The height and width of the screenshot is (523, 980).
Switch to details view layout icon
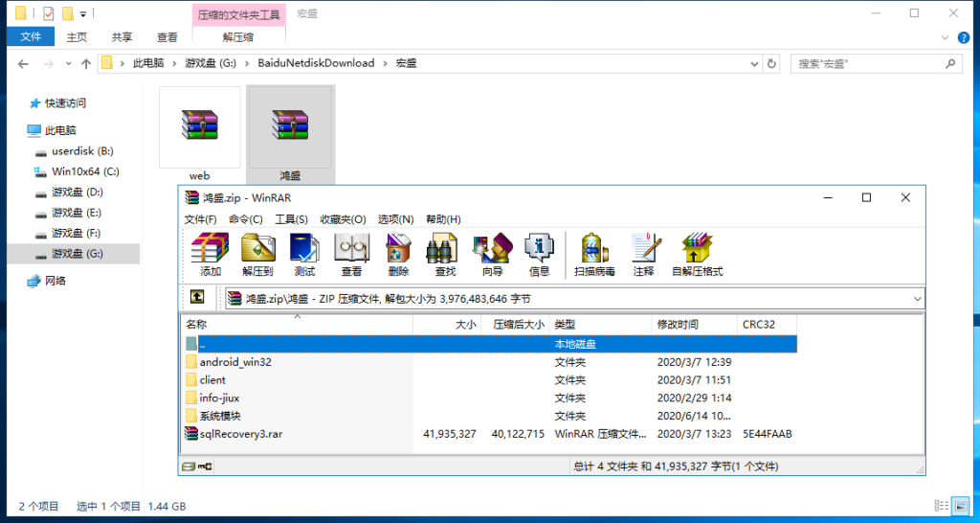(x=941, y=506)
